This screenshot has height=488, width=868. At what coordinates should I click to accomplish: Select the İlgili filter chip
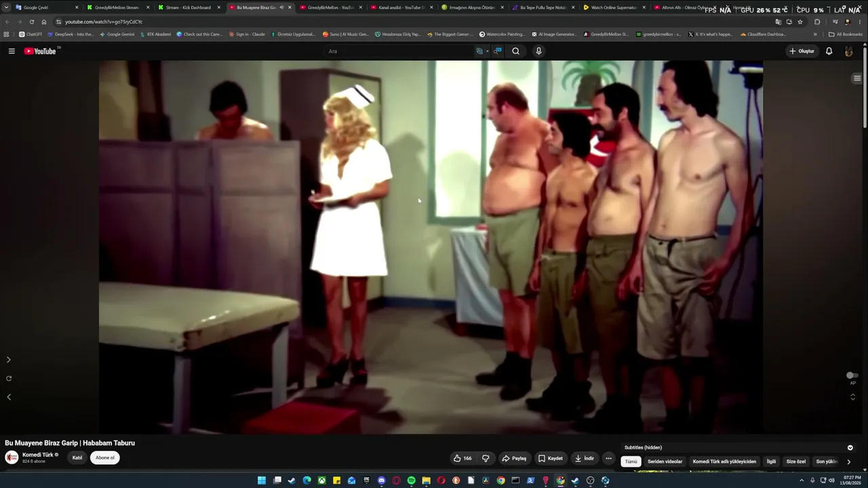pos(771,462)
